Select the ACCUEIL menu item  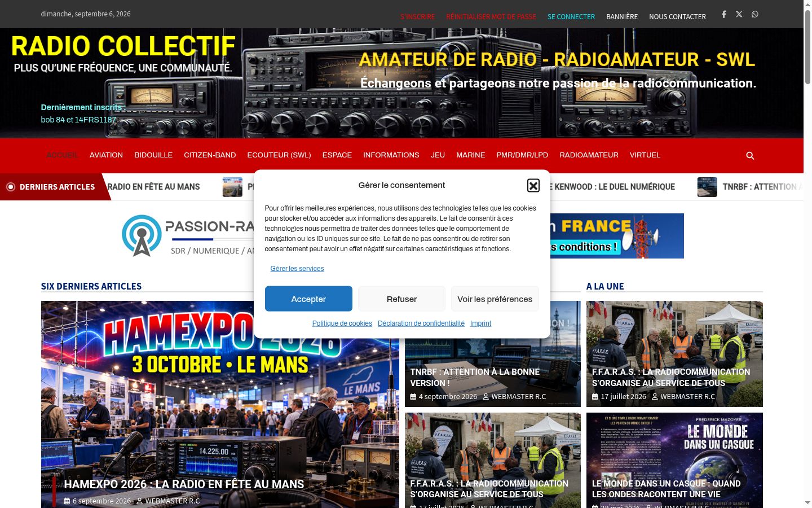(62, 155)
